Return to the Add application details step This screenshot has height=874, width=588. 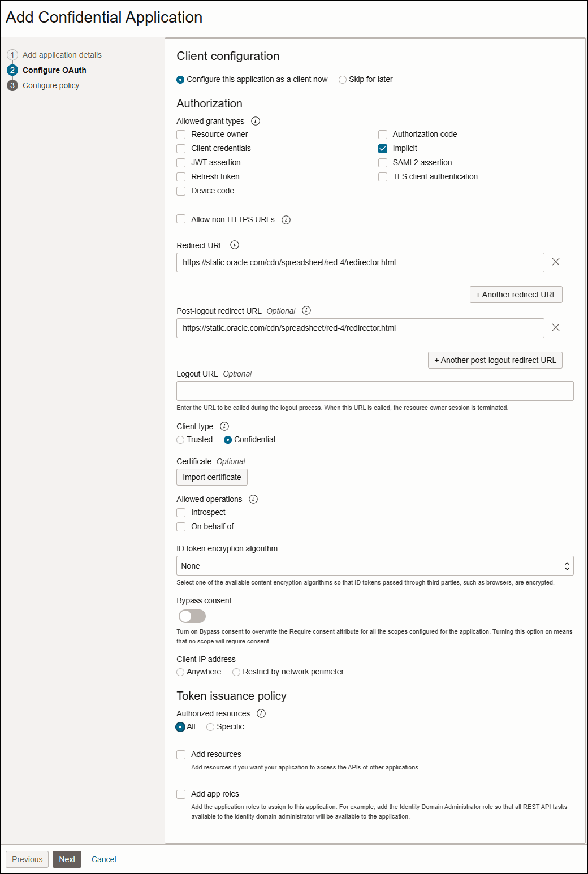point(62,55)
